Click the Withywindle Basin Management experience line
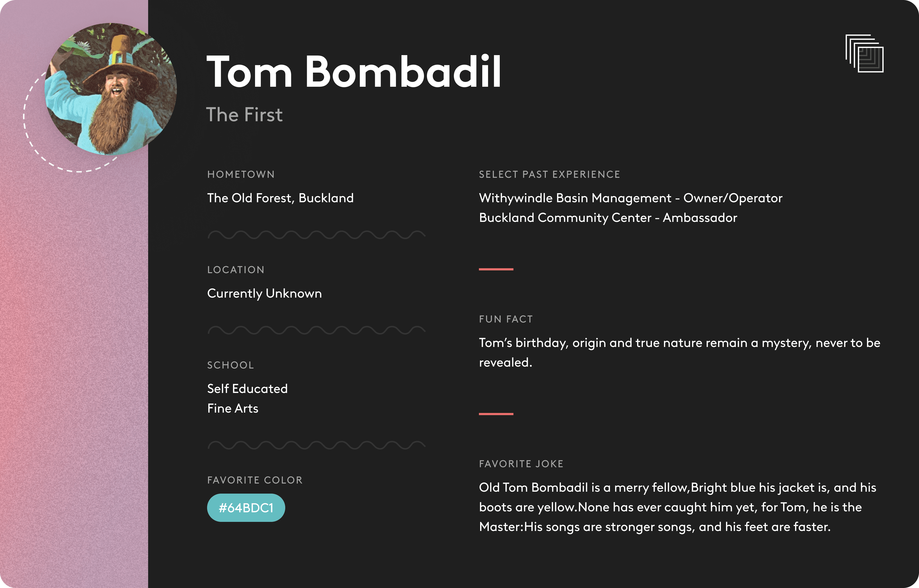Image resolution: width=919 pixels, height=588 pixels. [x=631, y=198]
